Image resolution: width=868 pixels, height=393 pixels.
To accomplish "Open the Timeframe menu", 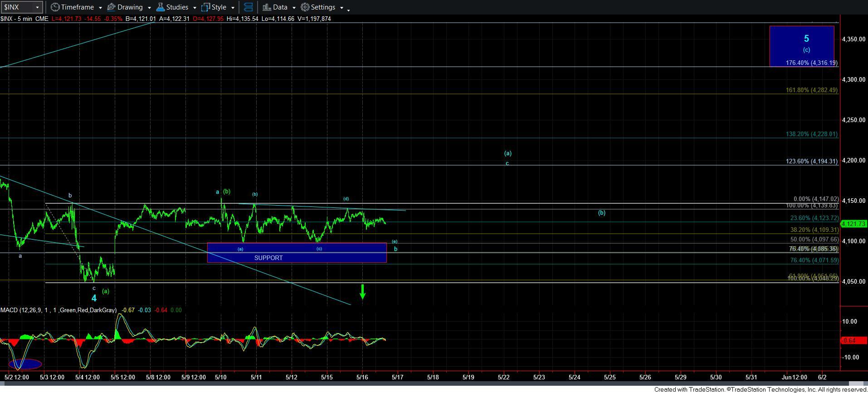I will tap(77, 7).
